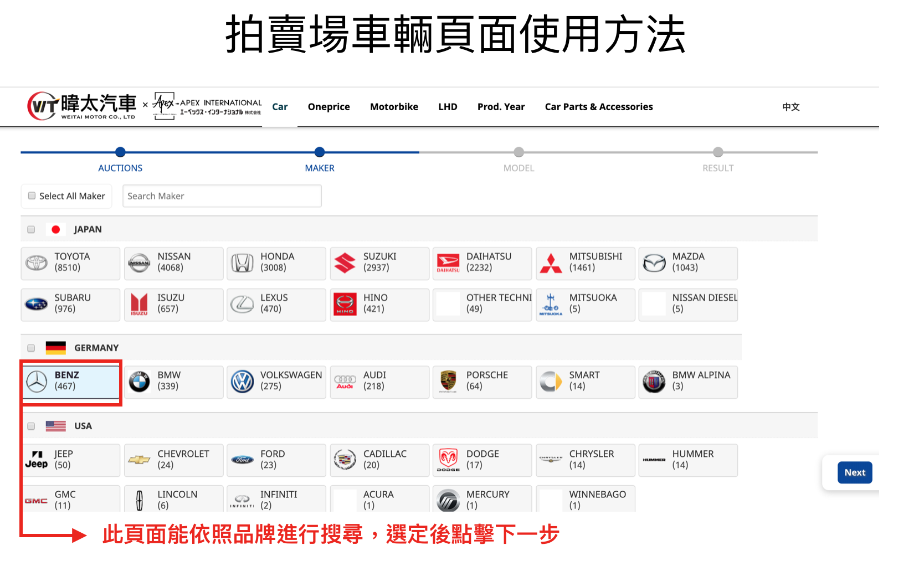This screenshot has width=924, height=566.
Task: Check the GERMANY group checkbox
Action: [x=31, y=348]
